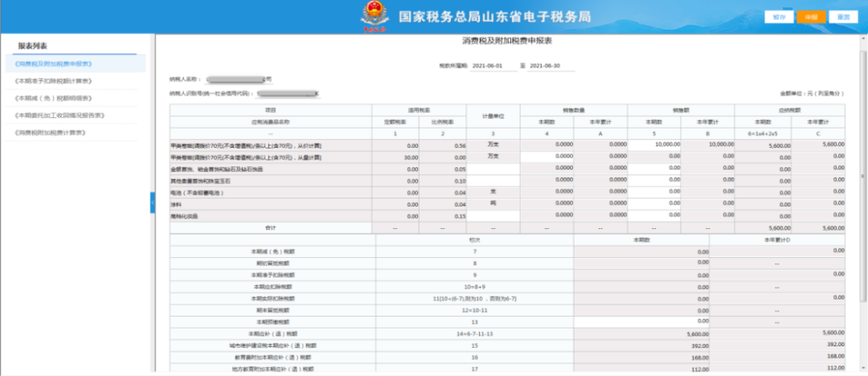Click the page title 消费税及附加税费申报表
This screenshot has height=376, width=868.
507,41
